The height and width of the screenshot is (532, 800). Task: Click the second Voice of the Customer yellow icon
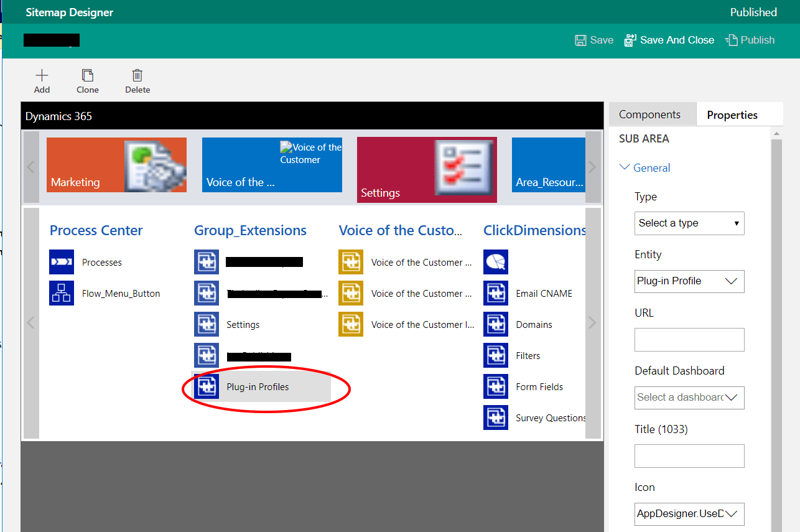351,293
